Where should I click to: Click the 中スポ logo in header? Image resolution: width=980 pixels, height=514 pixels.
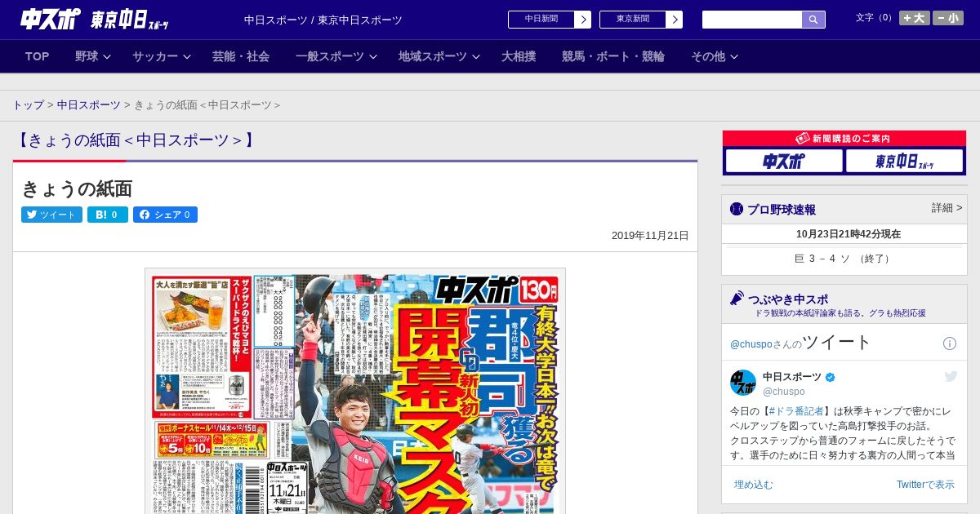click(x=51, y=19)
